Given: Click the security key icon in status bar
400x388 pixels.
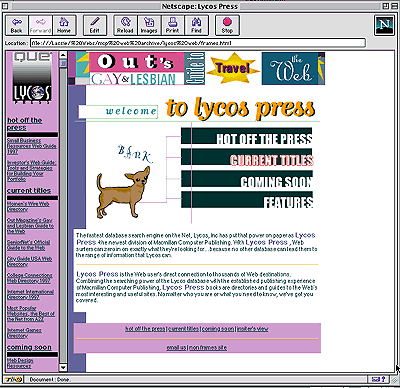Looking at the screenshot, I should (13, 379).
